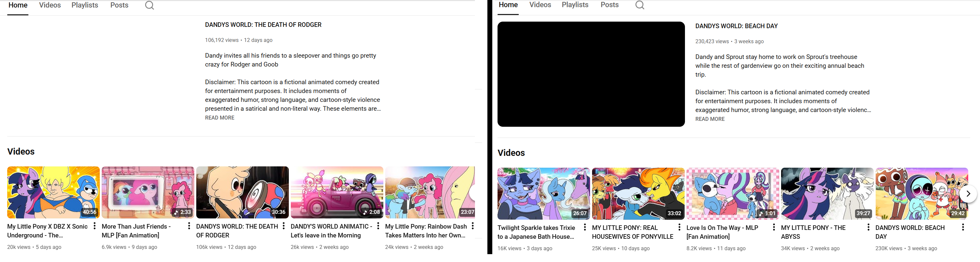Open Let's leave in the Morning thumbnail

[337, 192]
